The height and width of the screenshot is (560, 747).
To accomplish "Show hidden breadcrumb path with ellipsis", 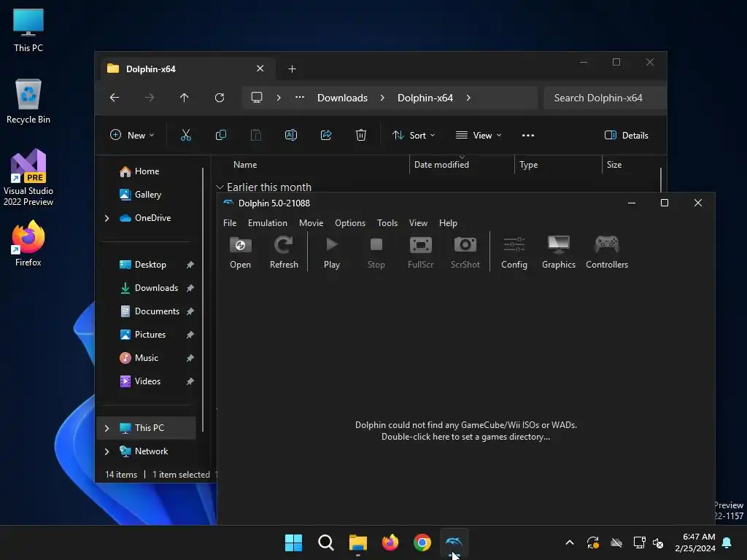I will coord(299,98).
